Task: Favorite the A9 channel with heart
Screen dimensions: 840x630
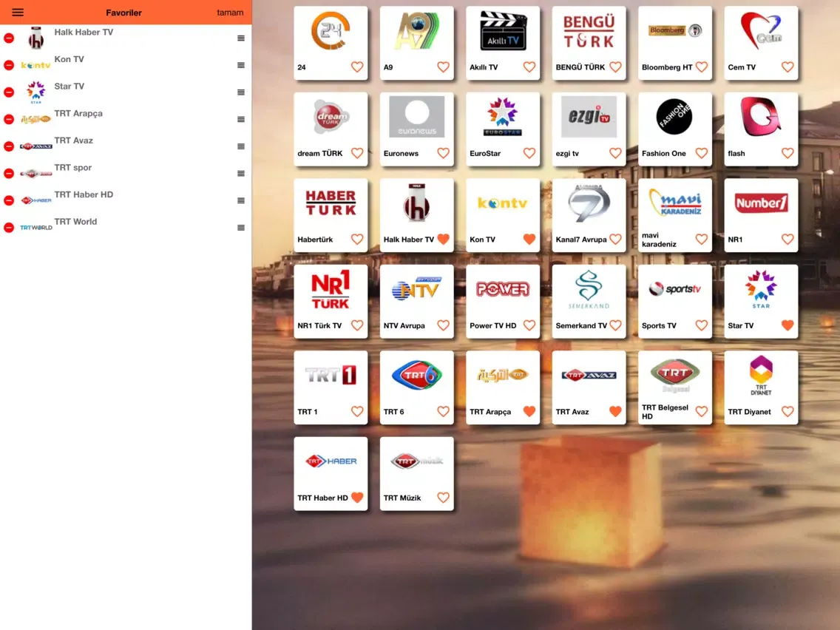Action: pos(443,67)
